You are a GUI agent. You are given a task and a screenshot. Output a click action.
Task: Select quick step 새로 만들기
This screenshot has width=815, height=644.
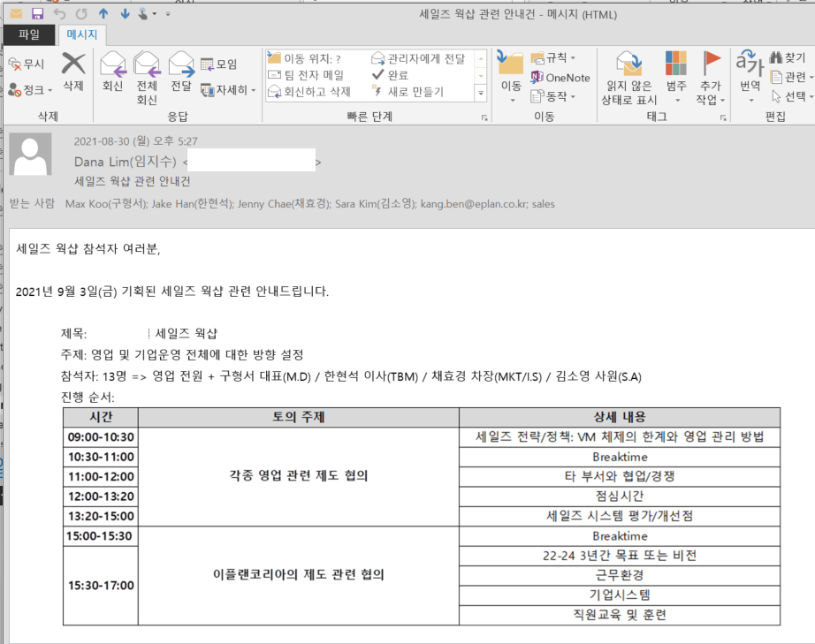point(407,91)
